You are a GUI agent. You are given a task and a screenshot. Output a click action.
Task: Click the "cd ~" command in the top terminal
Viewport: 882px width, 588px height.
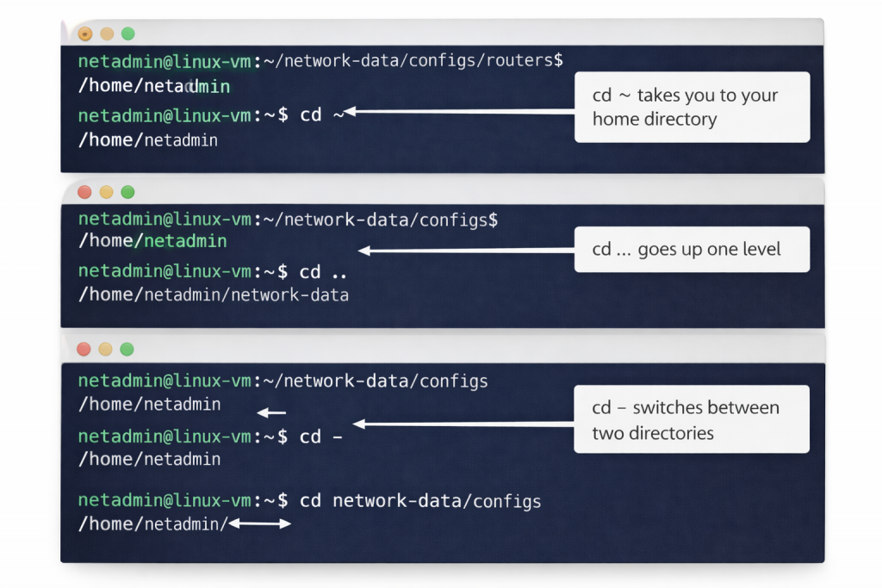(321, 115)
